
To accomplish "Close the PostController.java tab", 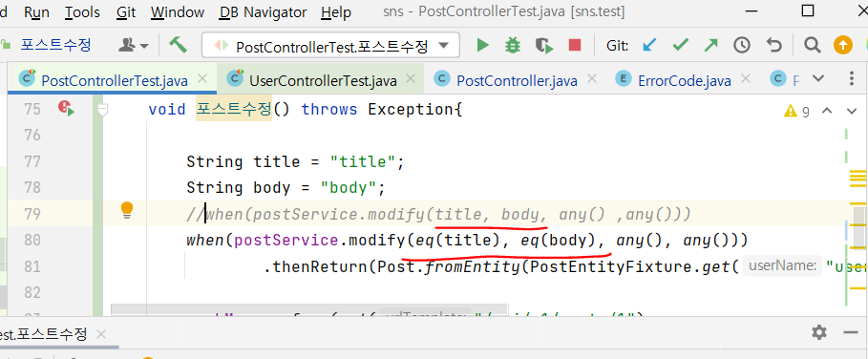I will click(592, 79).
